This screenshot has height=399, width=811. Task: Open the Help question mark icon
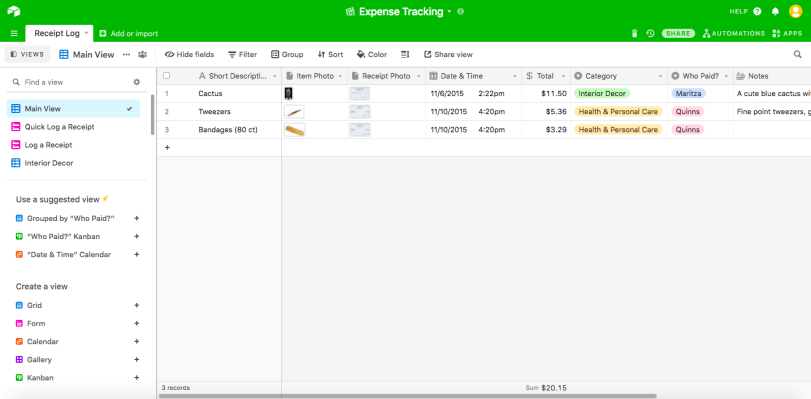click(x=757, y=11)
